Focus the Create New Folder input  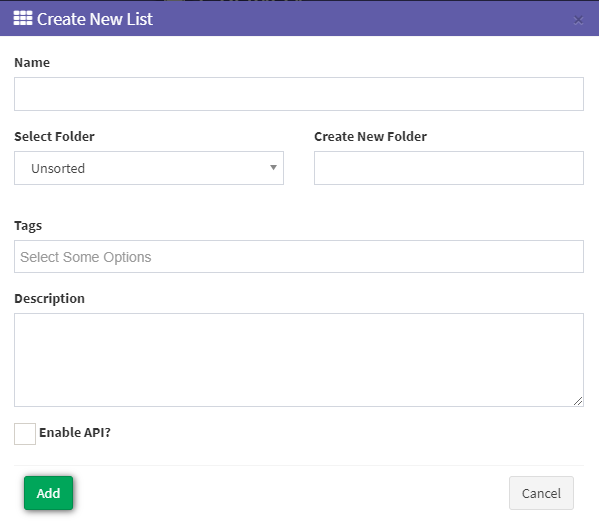pyautogui.click(x=449, y=168)
